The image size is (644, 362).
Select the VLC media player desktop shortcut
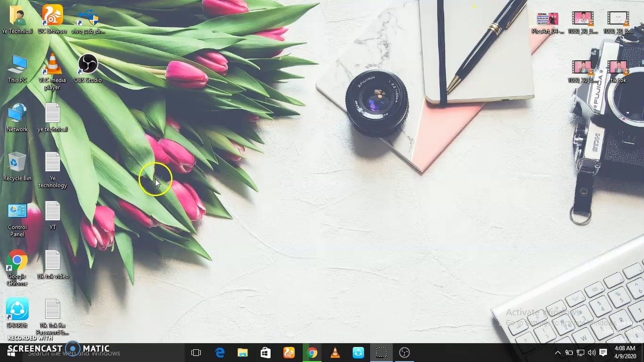pyautogui.click(x=52, y=72)
